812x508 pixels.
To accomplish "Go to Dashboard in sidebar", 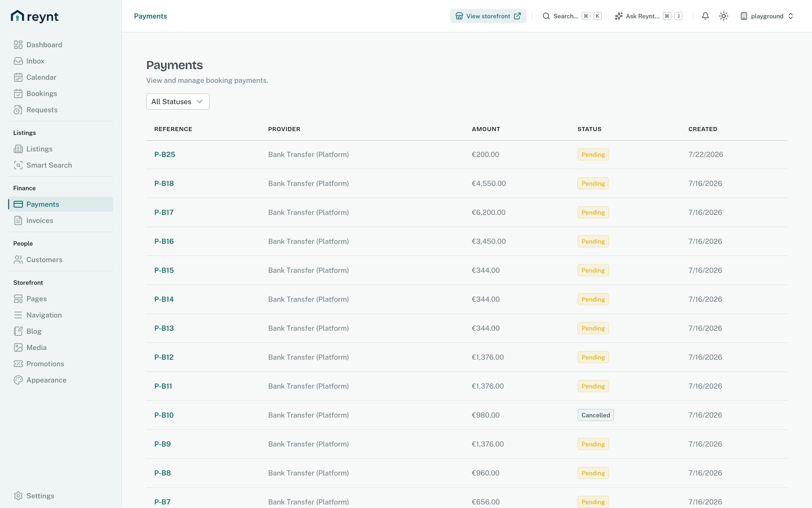I will pyautogui.click(x=61, y=45).
